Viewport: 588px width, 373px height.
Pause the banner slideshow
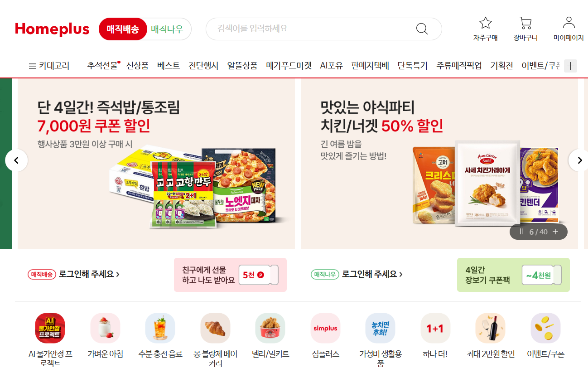(x=521, y=232)
